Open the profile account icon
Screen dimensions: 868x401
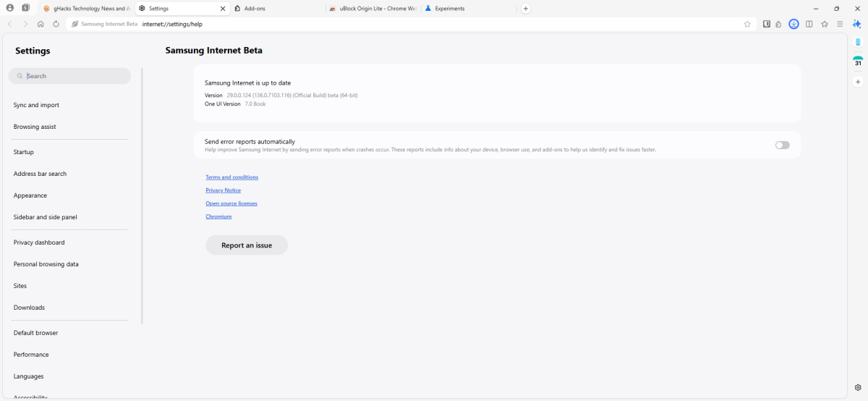pyautogui.click(x=9, y=8)
